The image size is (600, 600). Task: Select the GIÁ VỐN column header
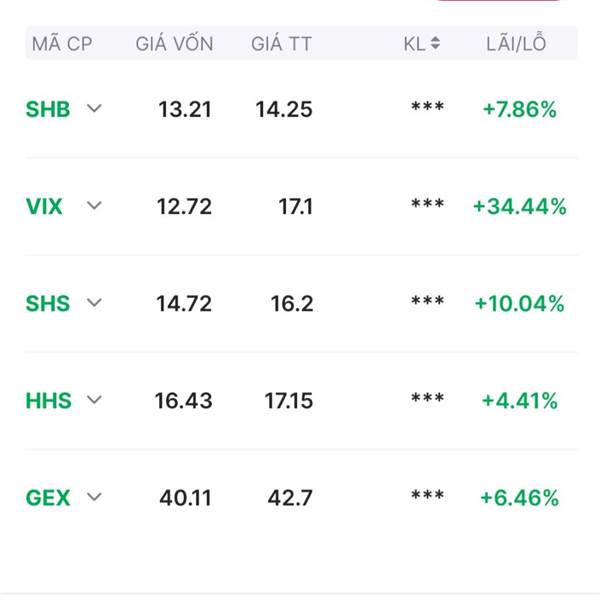coord(174,43)
